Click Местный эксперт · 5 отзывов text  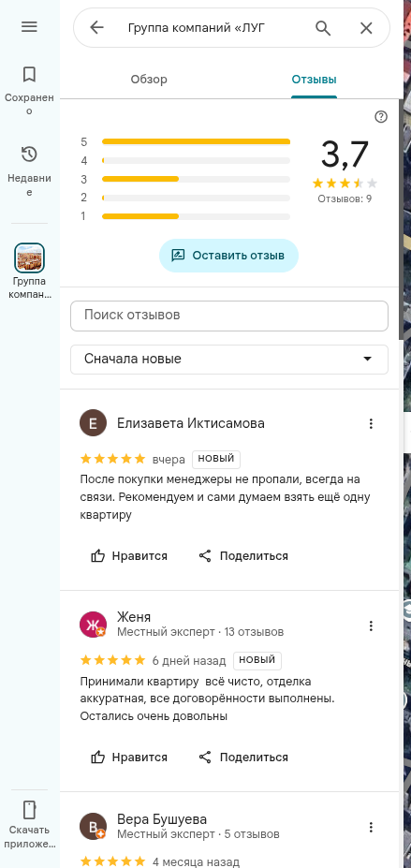point(198,834)
